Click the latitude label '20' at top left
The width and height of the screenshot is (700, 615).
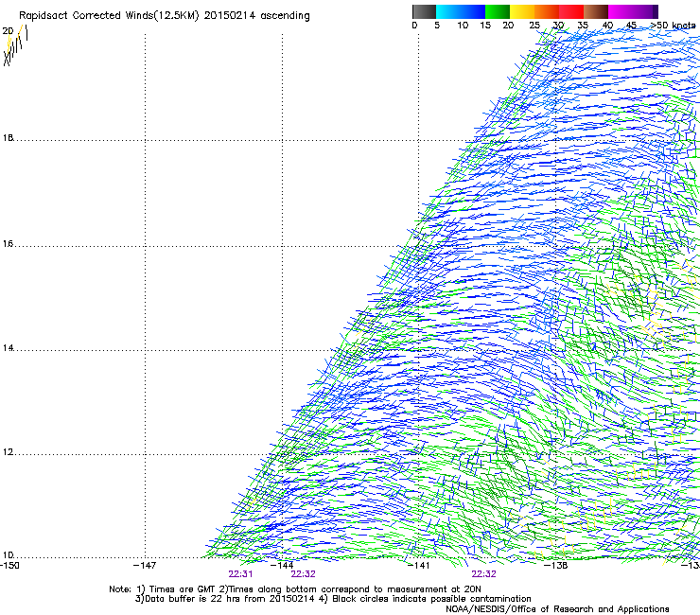tap(8, 31)
